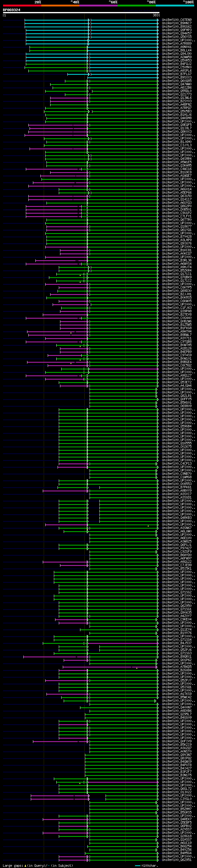
Task: Select hit UniRef100_Q4KDM8
Action: point(176,118)
